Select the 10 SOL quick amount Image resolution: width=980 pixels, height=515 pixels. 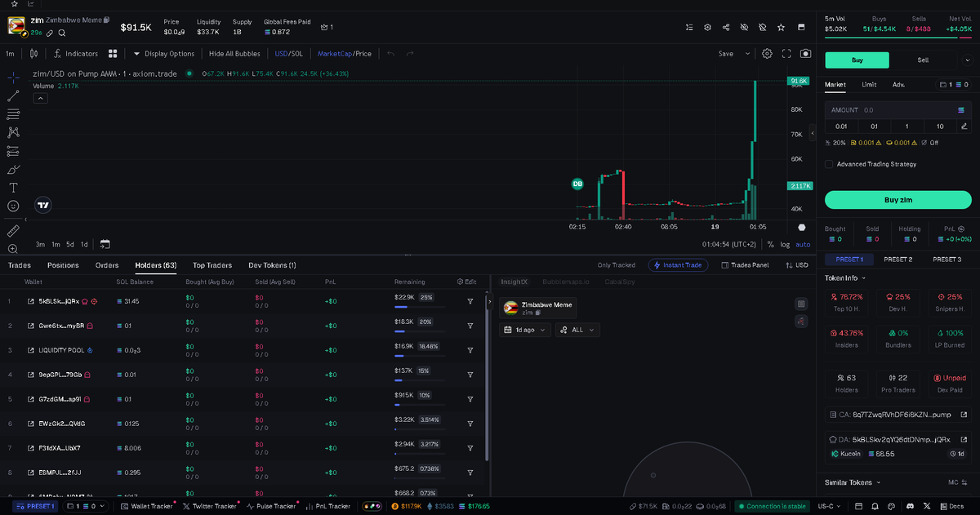pyautogui.click(x=940, y=127)
